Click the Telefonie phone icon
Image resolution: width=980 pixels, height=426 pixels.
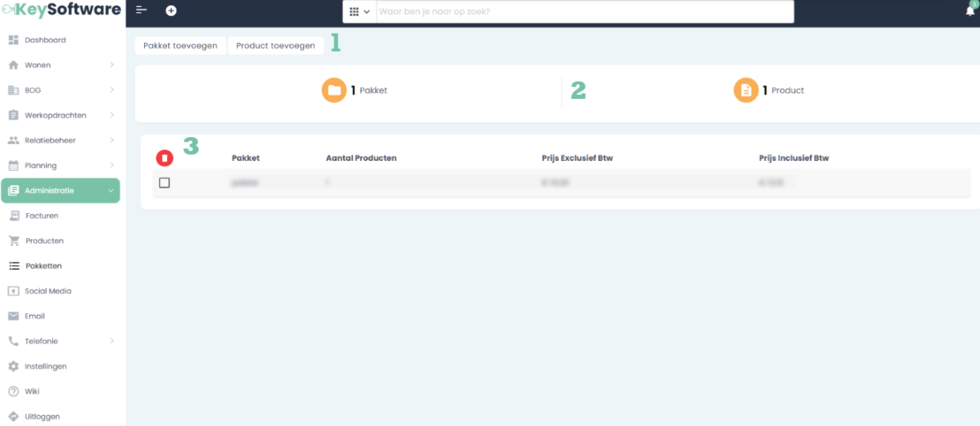tap(13, 341)
